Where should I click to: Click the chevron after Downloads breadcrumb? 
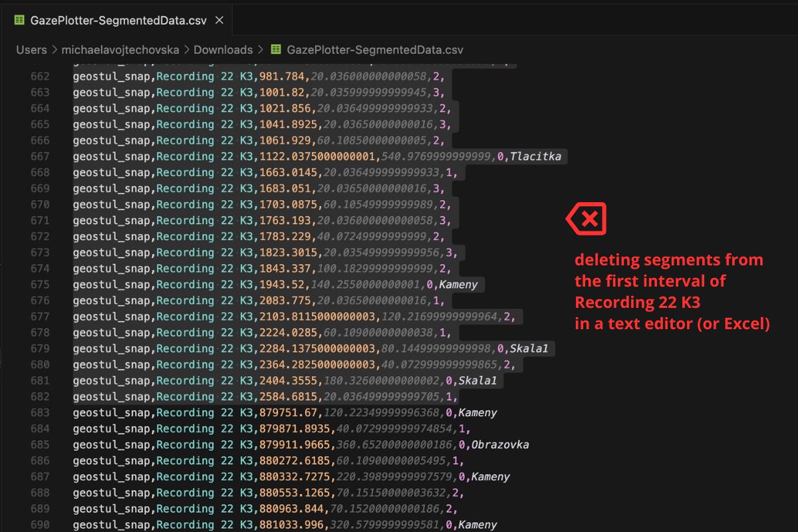tap(260, 50)
